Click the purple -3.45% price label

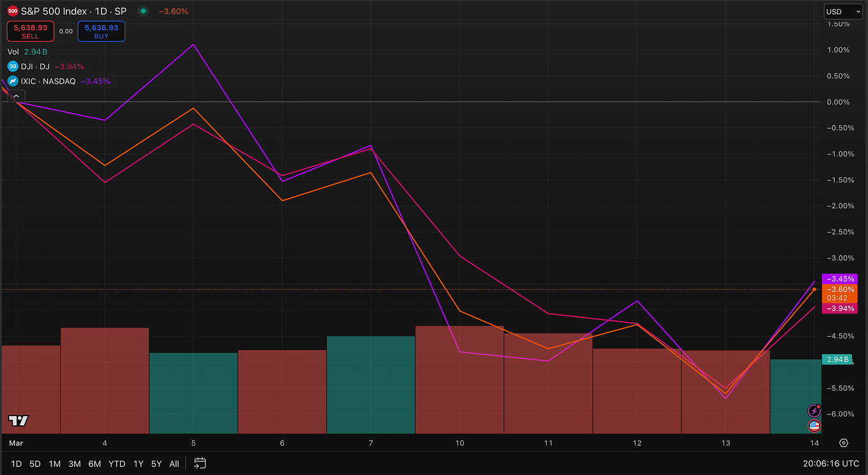pyautogui.click(x=839, y=279)
